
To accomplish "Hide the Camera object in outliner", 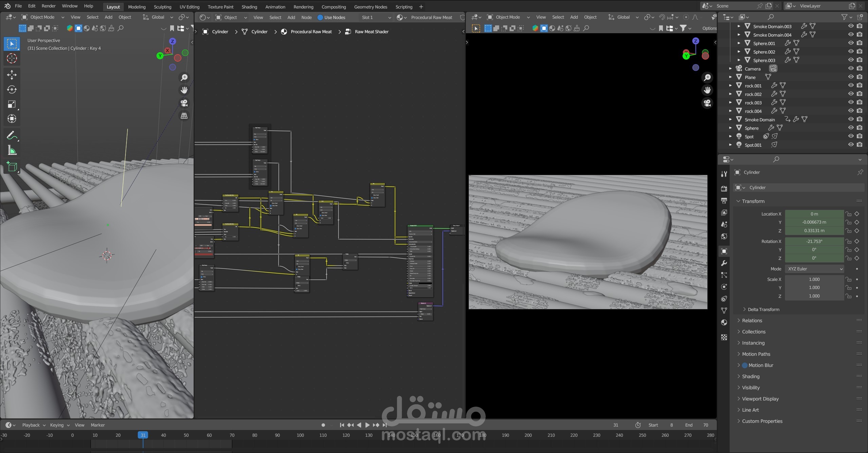I will pos(851,68).
